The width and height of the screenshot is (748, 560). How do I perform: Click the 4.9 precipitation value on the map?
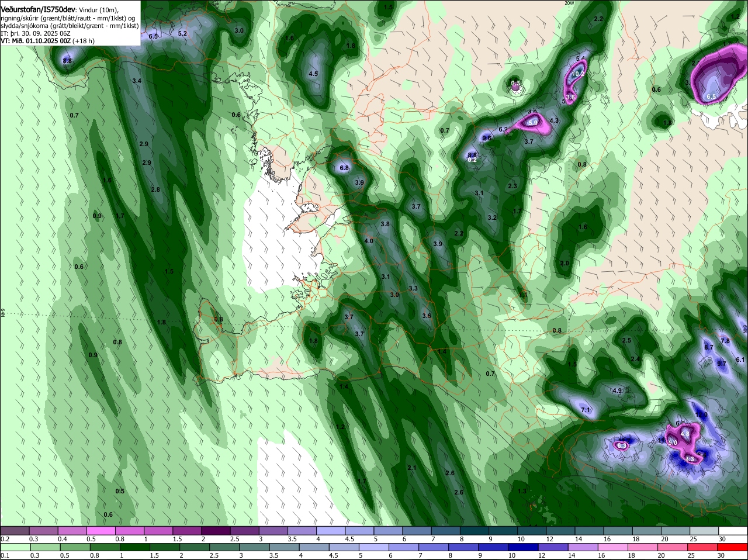click(x=617, y=390)
